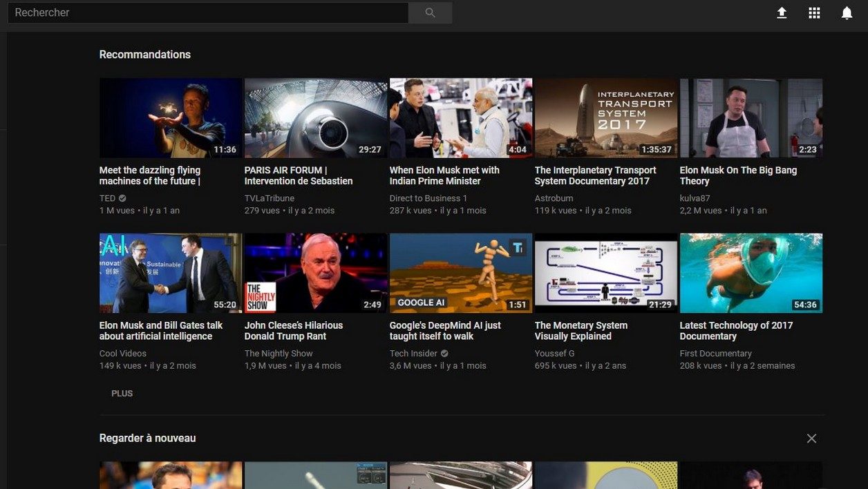Open the notifications bell

[x=847, y=12]
